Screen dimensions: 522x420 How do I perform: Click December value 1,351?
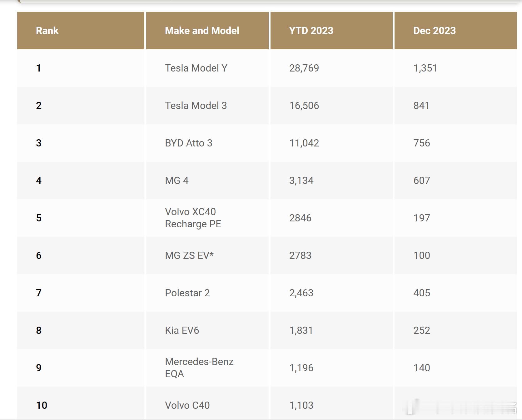pyautogui.click(x=425, y=68)
